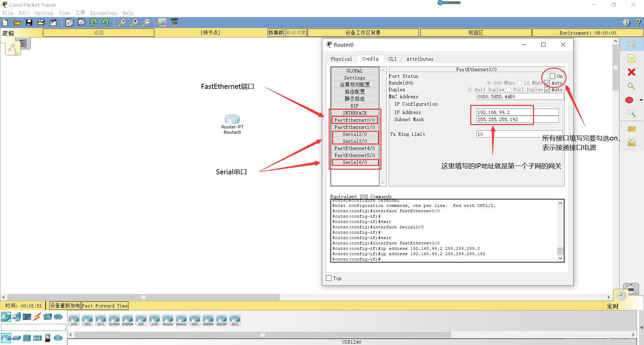The width and height of the screenshot is (644, 345).
Task: Zoom in with the plus magnifier icon
Action: click(122, 22)
